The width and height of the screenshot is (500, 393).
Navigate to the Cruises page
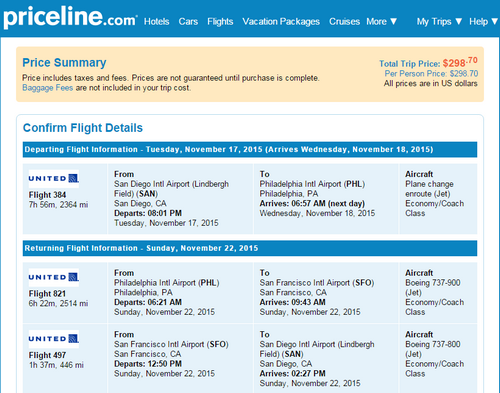click(x=344, y=21)
